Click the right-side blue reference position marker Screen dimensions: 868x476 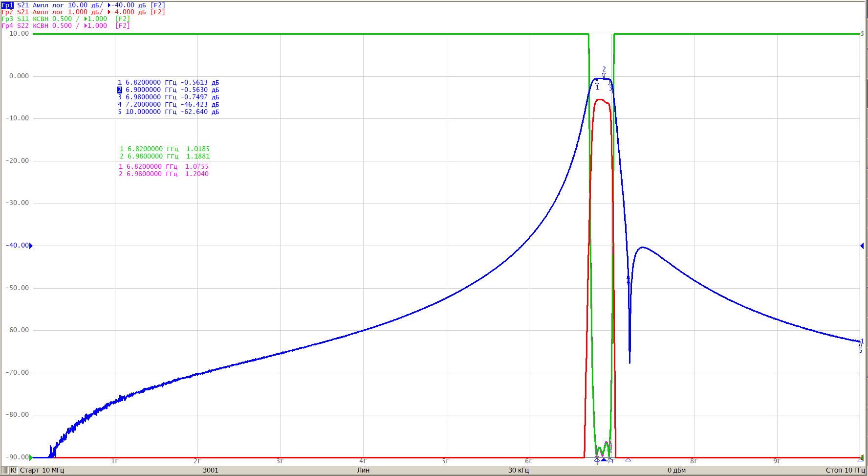point(862,246)
